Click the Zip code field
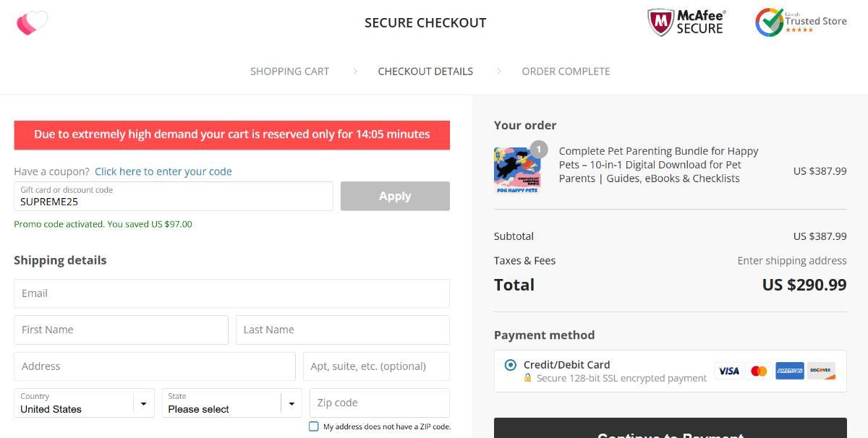 coord(379,403)
